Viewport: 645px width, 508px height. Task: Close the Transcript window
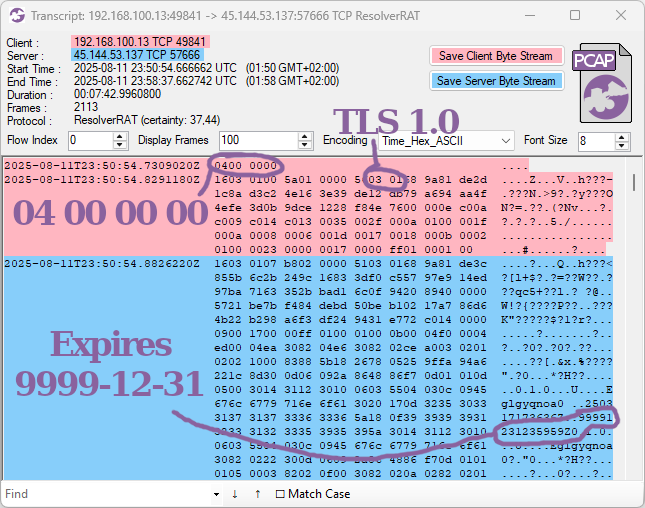tap(621, 16)
